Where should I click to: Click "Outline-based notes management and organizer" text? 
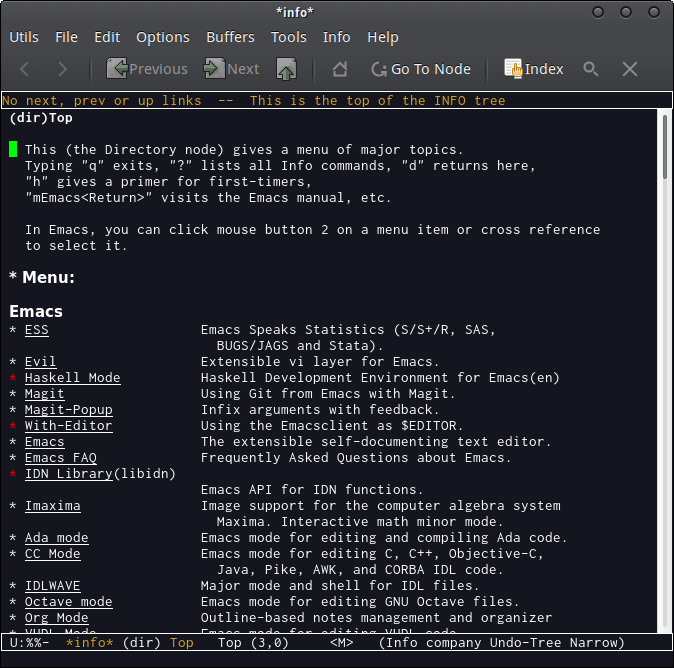(x=376, y=618)
